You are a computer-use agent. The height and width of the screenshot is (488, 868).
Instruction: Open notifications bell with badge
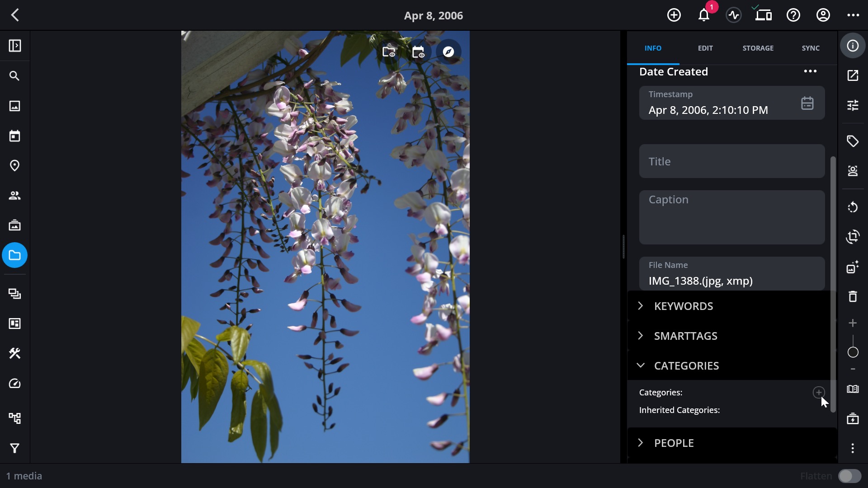(x=704, y=15)
